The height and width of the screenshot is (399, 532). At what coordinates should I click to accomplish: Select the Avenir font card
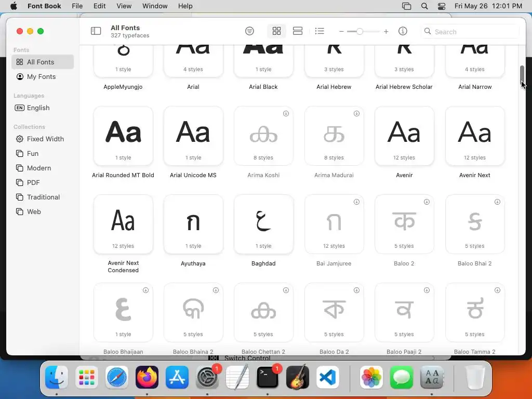(x=404, y=136)
